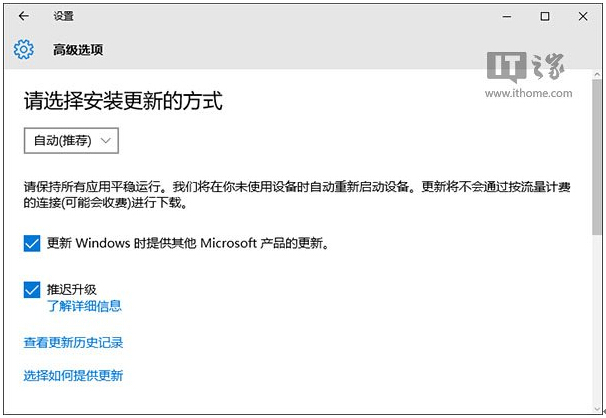Close the Settings window

586,16
